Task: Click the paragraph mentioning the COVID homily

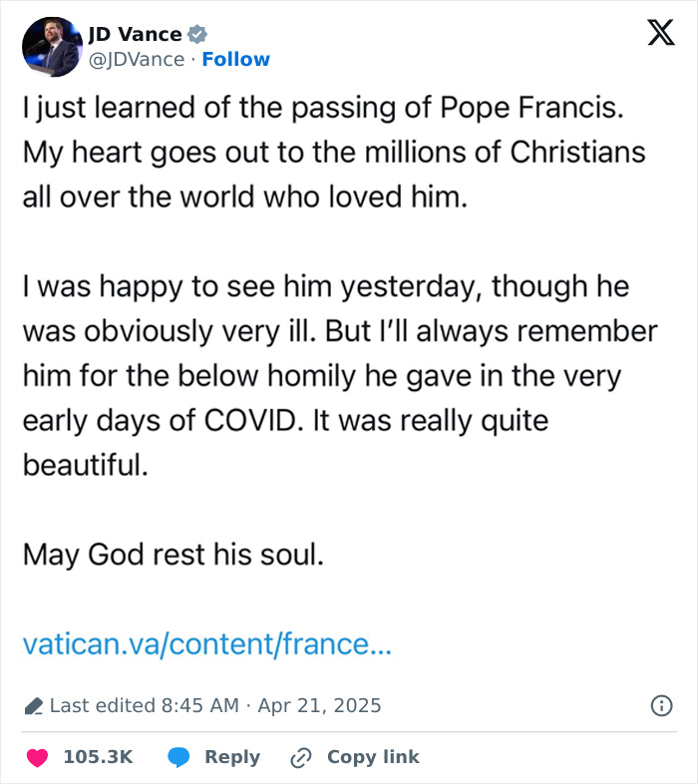Action: point(339,375)
